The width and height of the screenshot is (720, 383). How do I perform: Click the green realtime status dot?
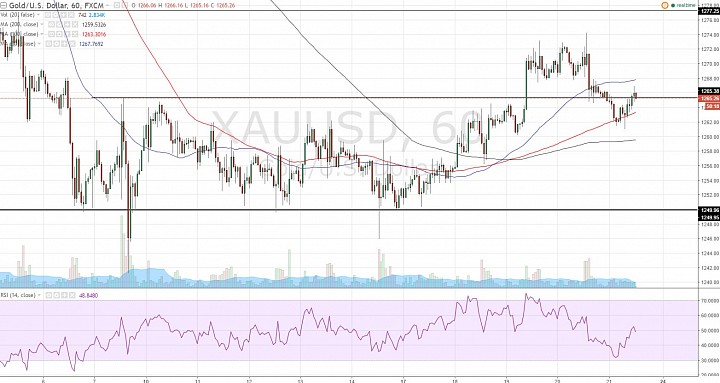click(x=673, y=6)
